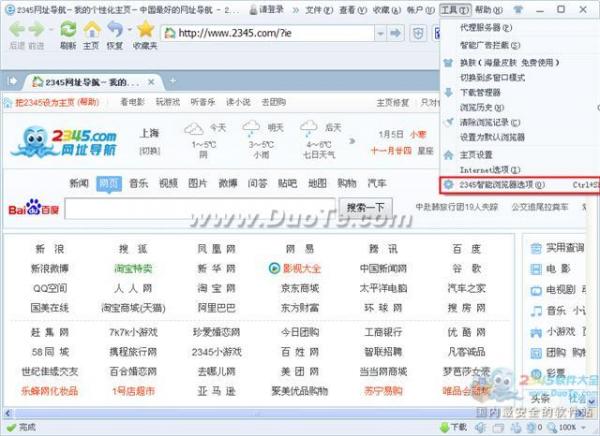
Task: Click the Refresh (刷新) toolbar icon
Action: pyautogui.click(x=68, y=29)
